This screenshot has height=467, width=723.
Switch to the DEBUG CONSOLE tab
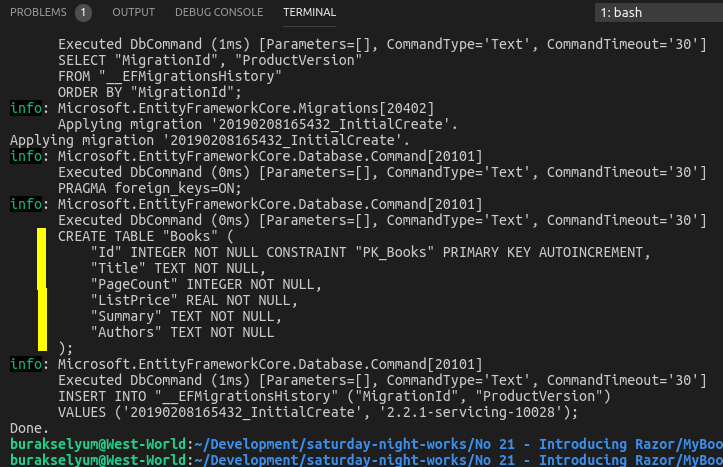218,13
